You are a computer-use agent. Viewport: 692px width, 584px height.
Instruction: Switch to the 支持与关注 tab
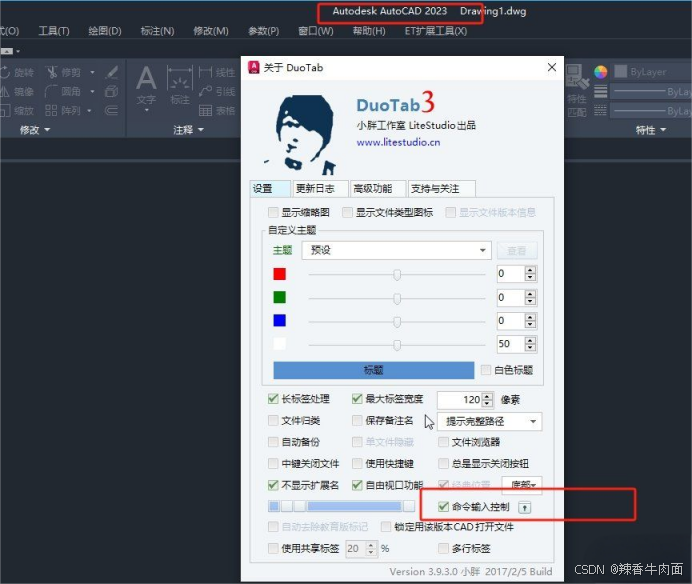click(441, 188)
